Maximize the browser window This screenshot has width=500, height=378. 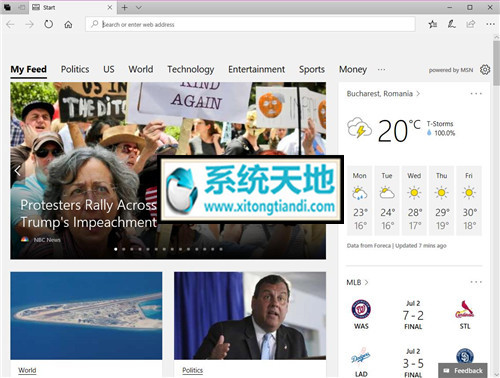click(470, 7)
